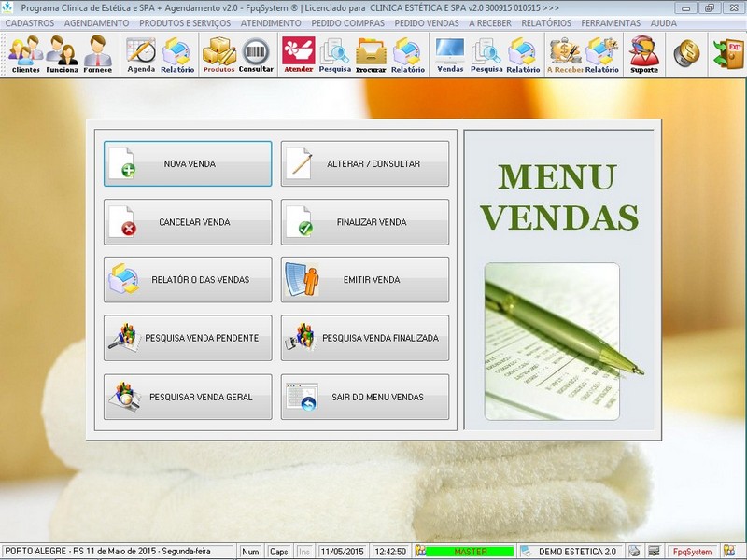Screen dimensions: 747x560
Task: Click the A Receber money icon
Action: click(566, 54)
